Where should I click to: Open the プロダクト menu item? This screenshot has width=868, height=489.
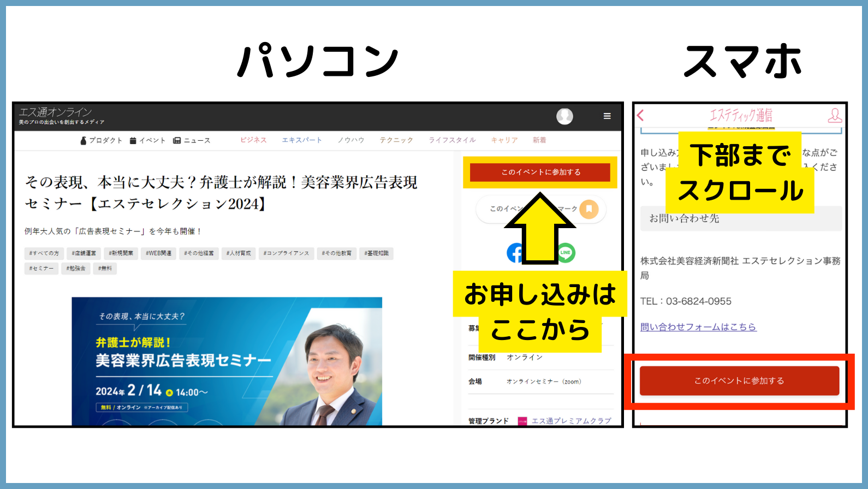102,140
